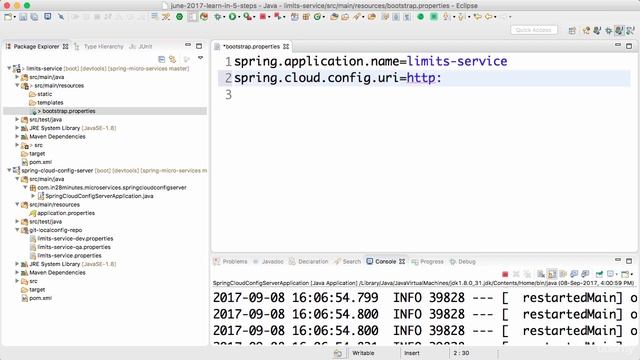This screenshot has width=640, height=360.
Task: Collapse src/main/resources under limits-service
Action: 17,85
